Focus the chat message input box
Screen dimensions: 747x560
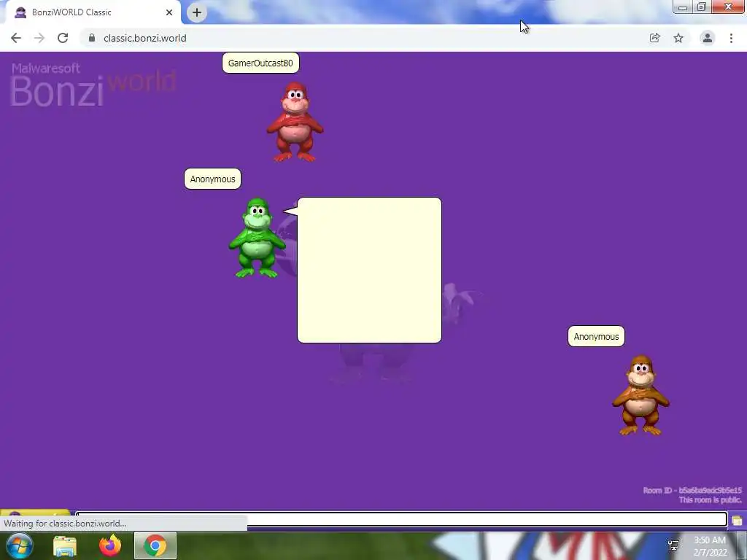[401, 519]
